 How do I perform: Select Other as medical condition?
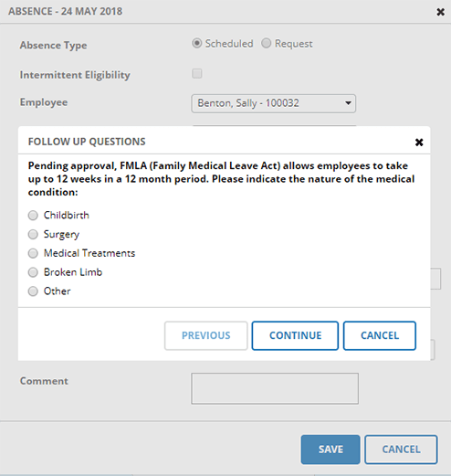[33, 291]
